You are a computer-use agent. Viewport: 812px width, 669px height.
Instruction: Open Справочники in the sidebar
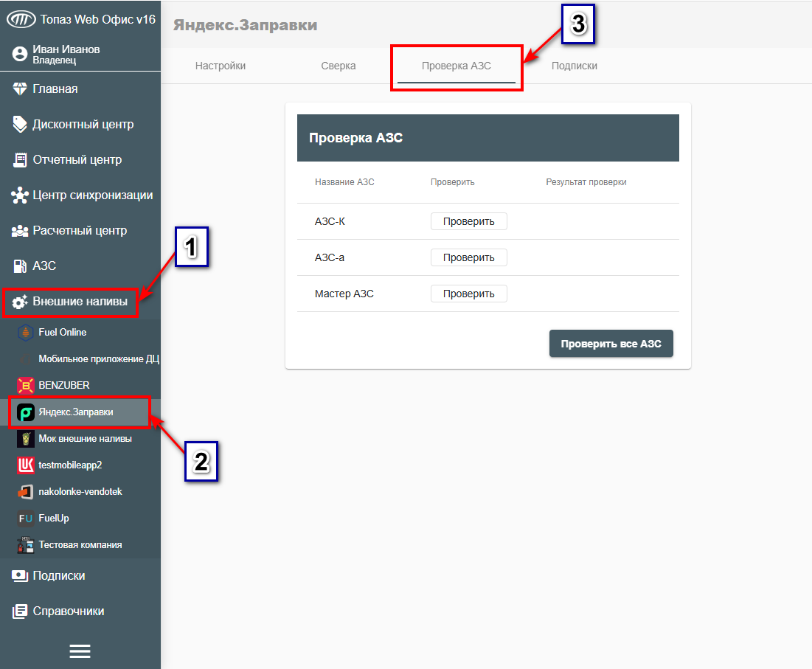(x=80, y=611)
